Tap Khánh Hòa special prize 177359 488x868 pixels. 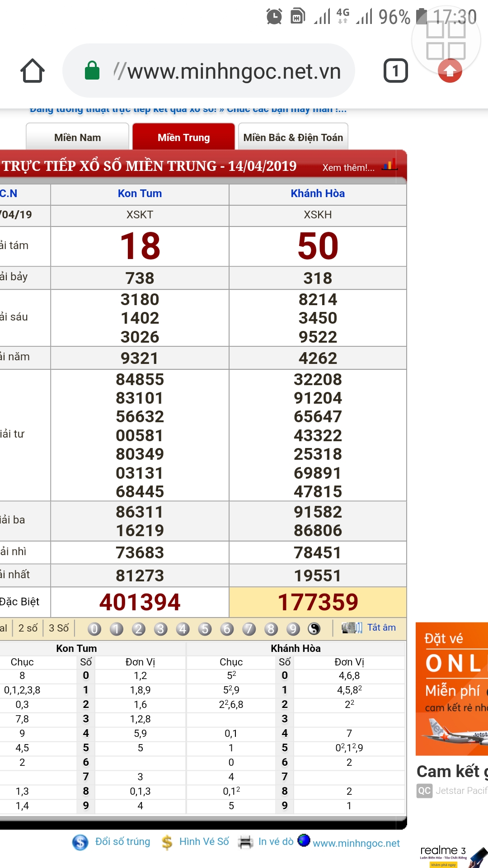(x=318, y=602)
